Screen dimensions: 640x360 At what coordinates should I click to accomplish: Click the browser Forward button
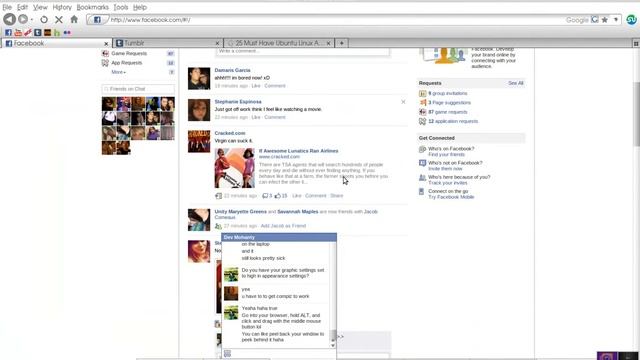click(x=23, y=19)
